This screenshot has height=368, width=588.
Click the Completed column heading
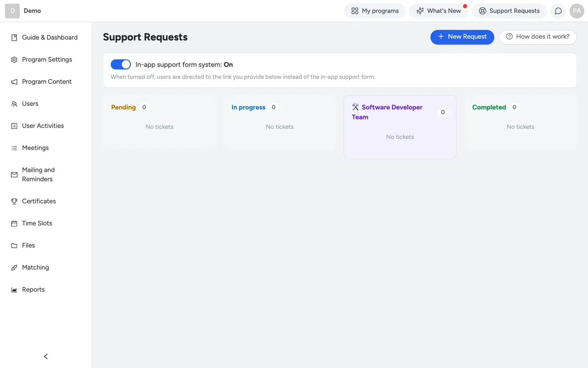489,107
